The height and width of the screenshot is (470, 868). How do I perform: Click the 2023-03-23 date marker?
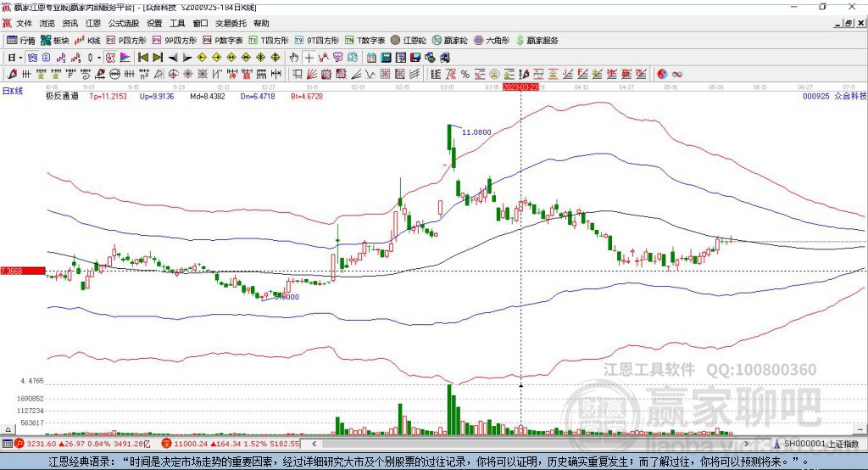(520, 87)
